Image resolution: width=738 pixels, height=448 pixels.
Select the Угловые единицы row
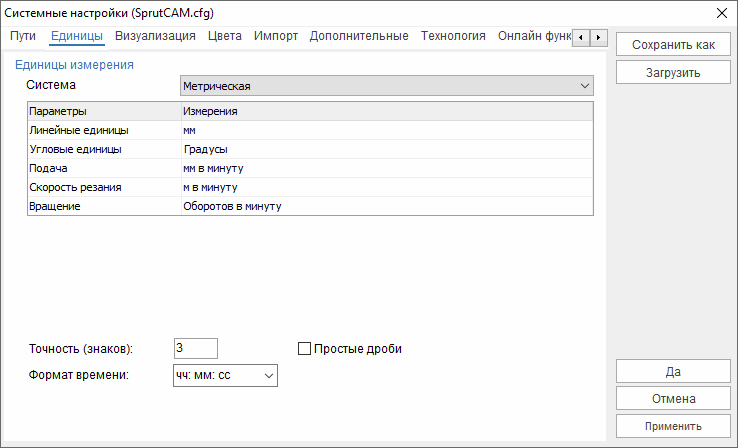pos(310,149)
